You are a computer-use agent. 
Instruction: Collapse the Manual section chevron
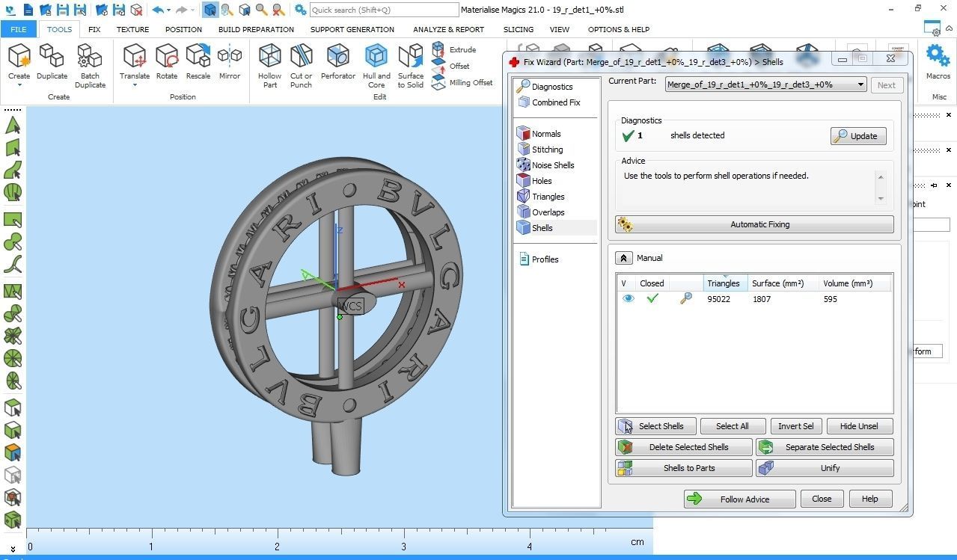pos(624,258)
